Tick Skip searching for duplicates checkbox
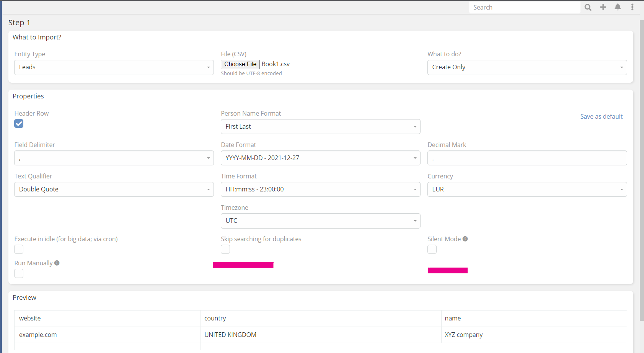The height and width of the screenshot is (353, 644). pos(225,249)
